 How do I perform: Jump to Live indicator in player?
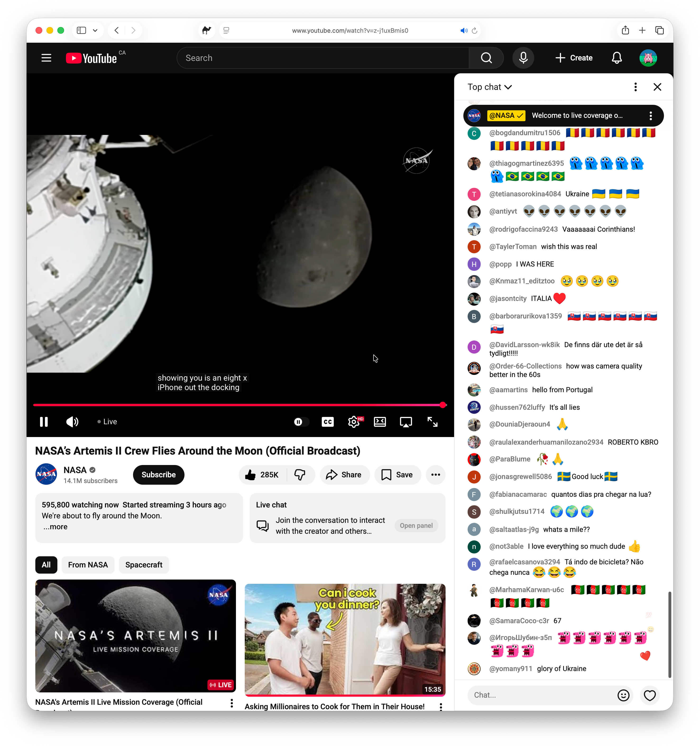(107, 422)
